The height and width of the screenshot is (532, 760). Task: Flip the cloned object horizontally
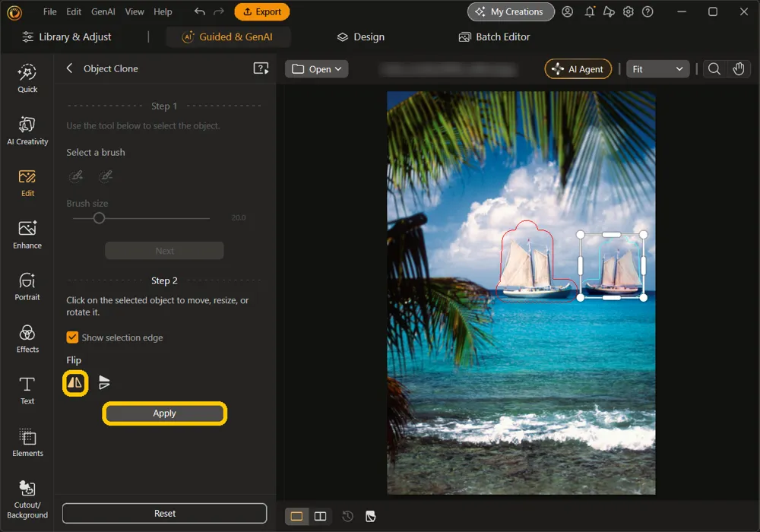pyautogui.click(x=75, y=383)
